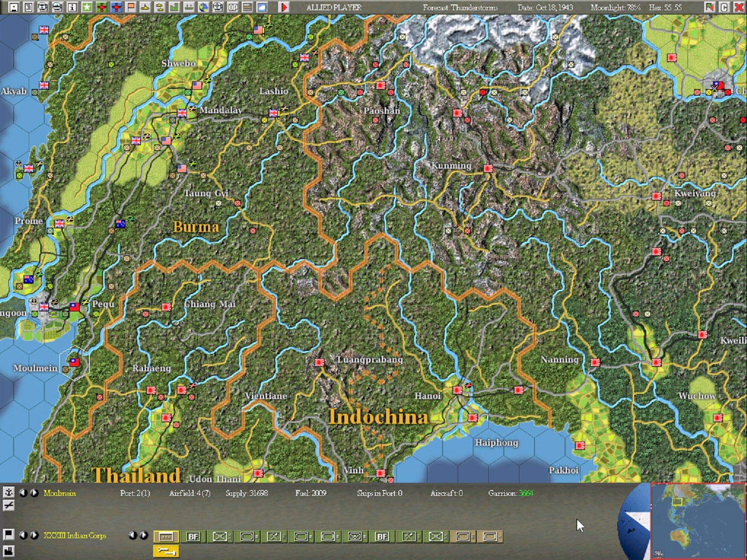Screen dimensions: 747x560
Task: Select the Japanese unit at Nanning
Action: coord(595,362)
